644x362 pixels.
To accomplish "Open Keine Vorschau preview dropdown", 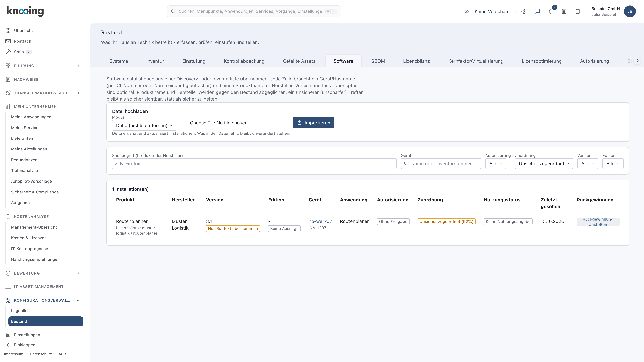I will click(491, 12).
